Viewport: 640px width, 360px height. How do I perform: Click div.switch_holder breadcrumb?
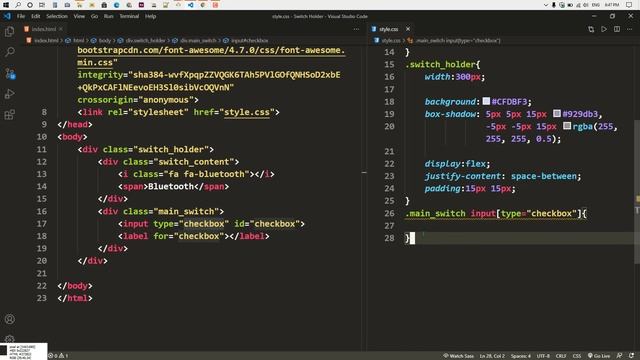(142, 40)
